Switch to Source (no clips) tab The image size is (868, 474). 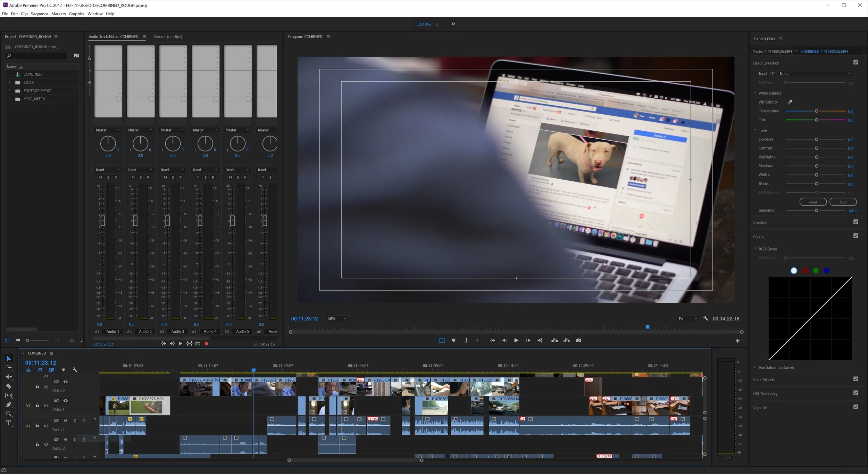coord(168,37)
